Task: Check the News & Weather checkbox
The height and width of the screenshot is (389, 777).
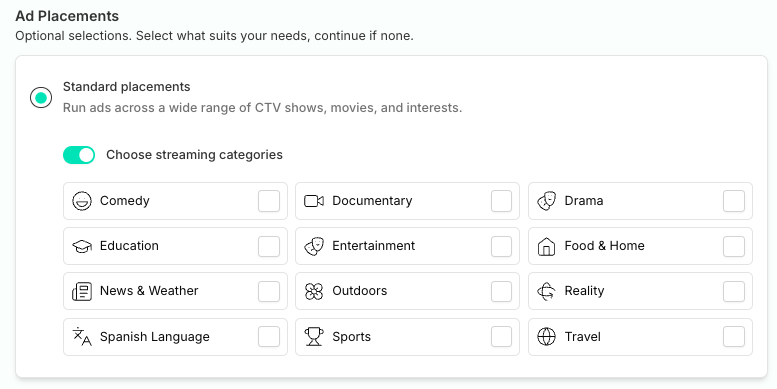Action: click(x=269, y=291)
